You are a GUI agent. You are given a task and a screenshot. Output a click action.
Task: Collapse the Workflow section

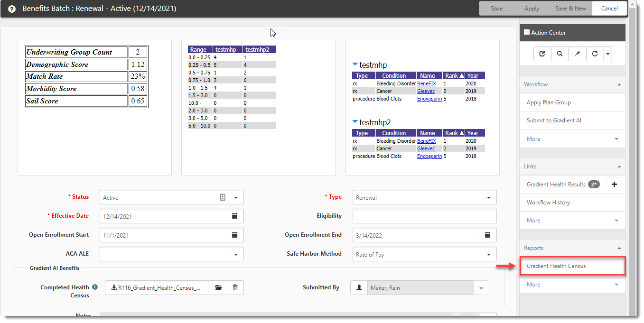point(619,84)
